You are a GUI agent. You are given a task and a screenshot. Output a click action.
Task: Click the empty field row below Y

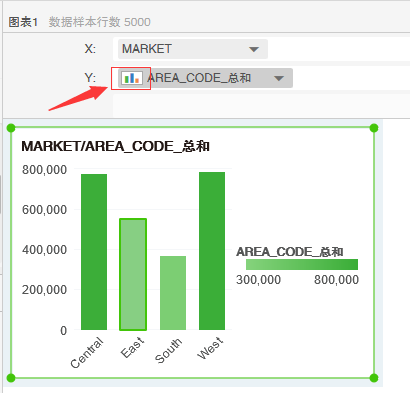(x=261, y=105)
